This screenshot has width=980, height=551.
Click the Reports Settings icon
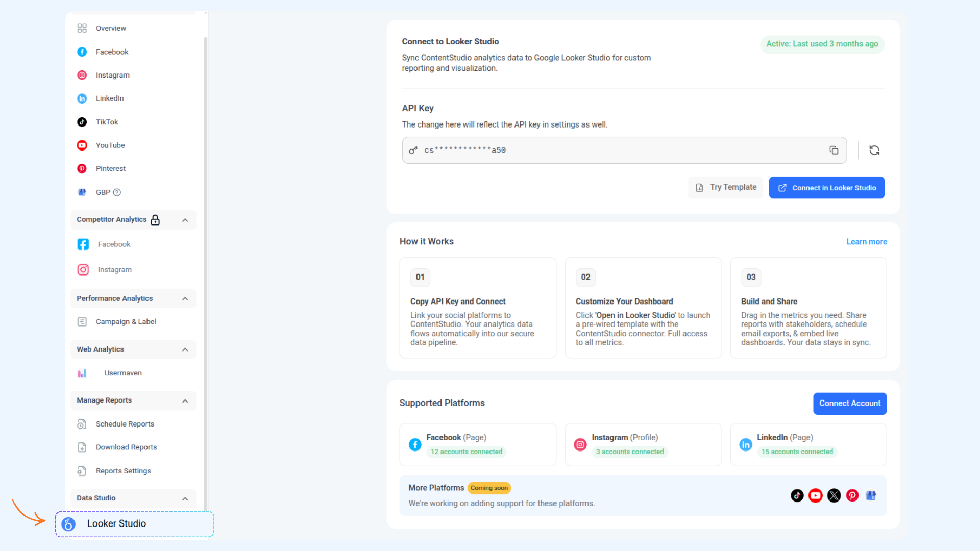point(82,471)
